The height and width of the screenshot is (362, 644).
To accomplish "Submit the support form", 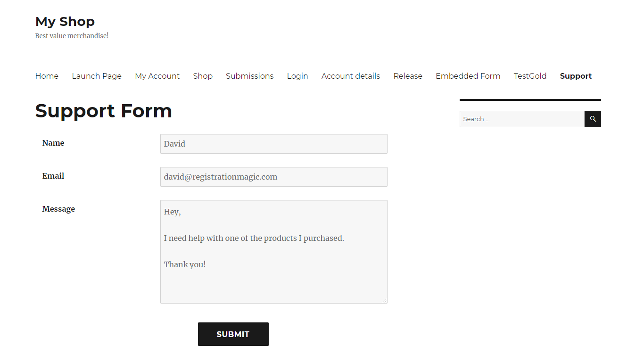I will [233, 334].
